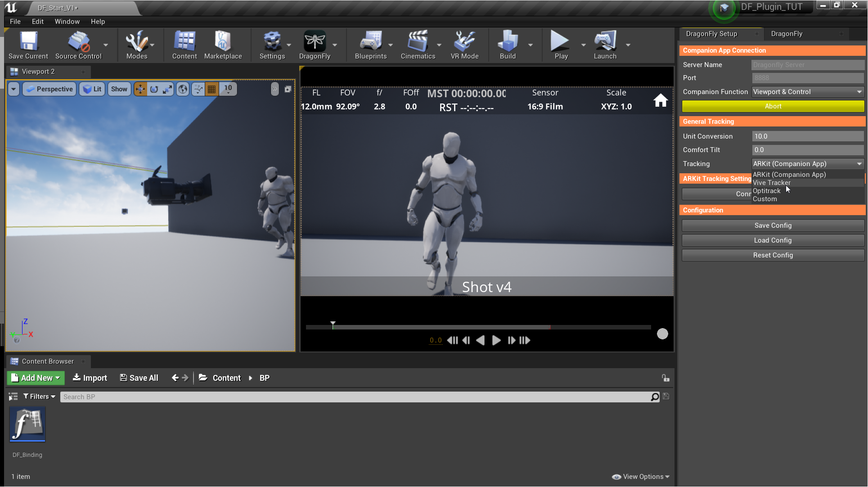Image resolution: width=868 pixels, height=487 pixels.
Task: Jump to start of sequence playback button
Action: pyautogui.click(x=453, y=340)
